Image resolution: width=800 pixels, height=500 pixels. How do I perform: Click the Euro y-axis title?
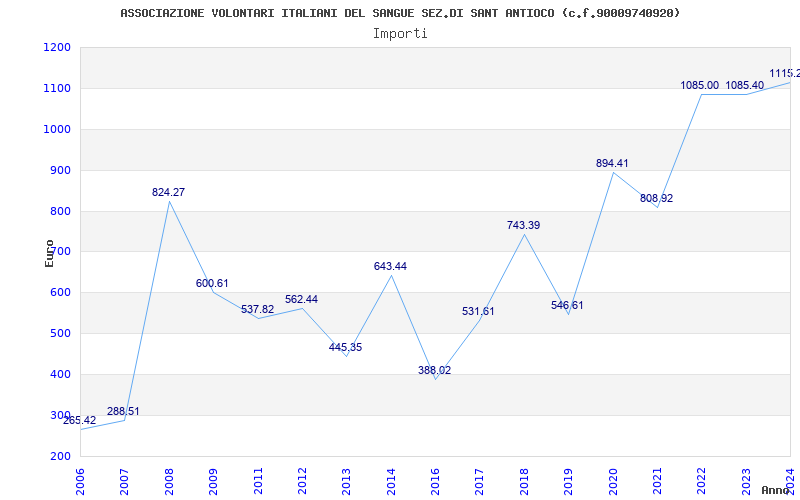click(49, 252)
